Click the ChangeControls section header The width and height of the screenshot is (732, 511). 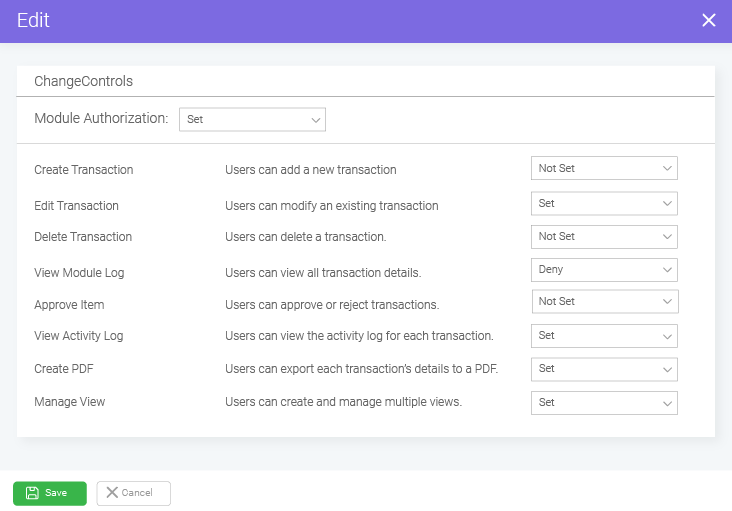click(84, 81)
